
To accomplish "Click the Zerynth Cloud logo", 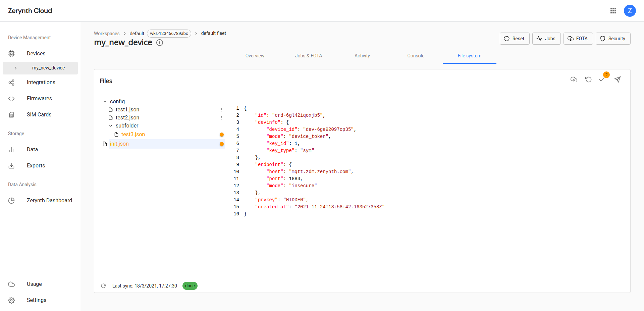I will coord(30,11).
